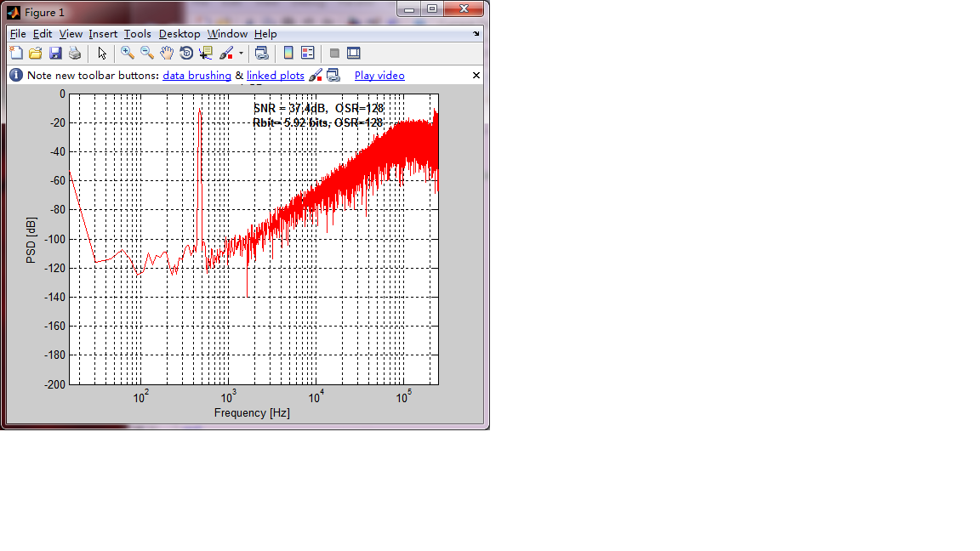Open file using the folder icon
Image resolution: width=980 pixels, height=551 pixels.
click(x=36, y=53)
